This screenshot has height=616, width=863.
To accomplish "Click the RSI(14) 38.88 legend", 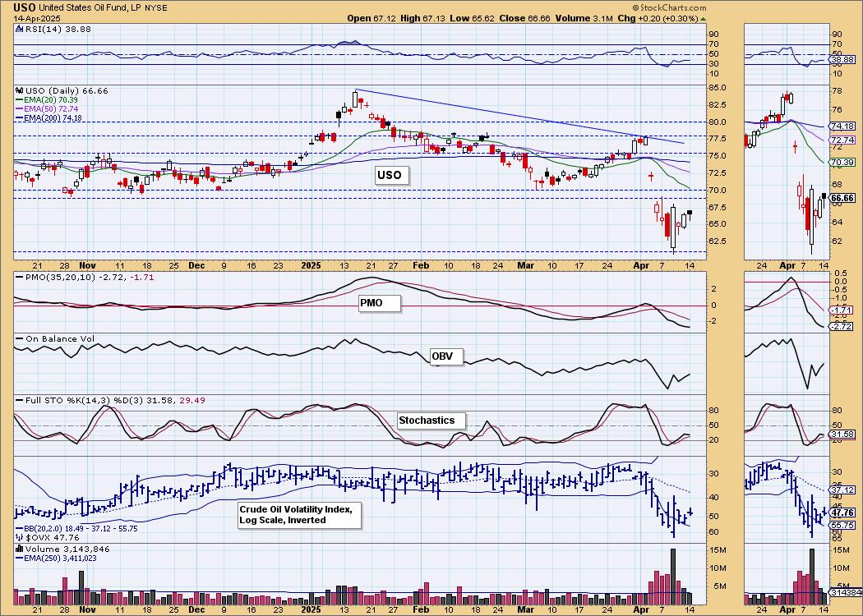I will coord(58,28).
